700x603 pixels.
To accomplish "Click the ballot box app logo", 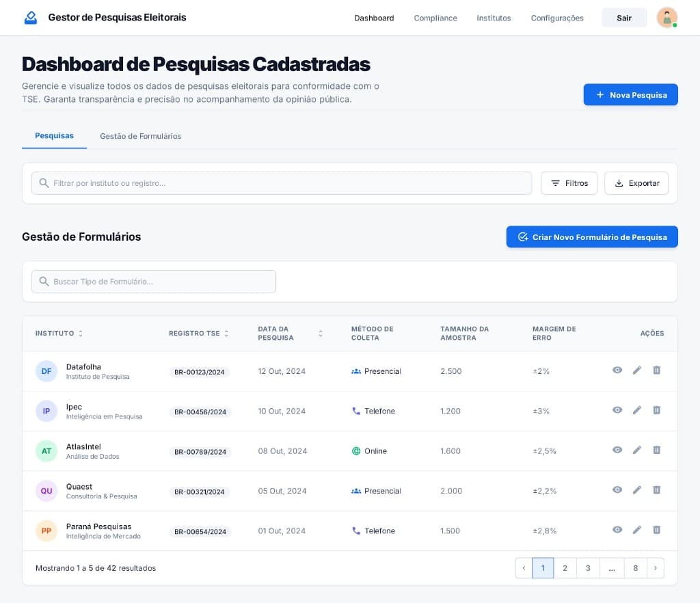I will pos(30,18).
